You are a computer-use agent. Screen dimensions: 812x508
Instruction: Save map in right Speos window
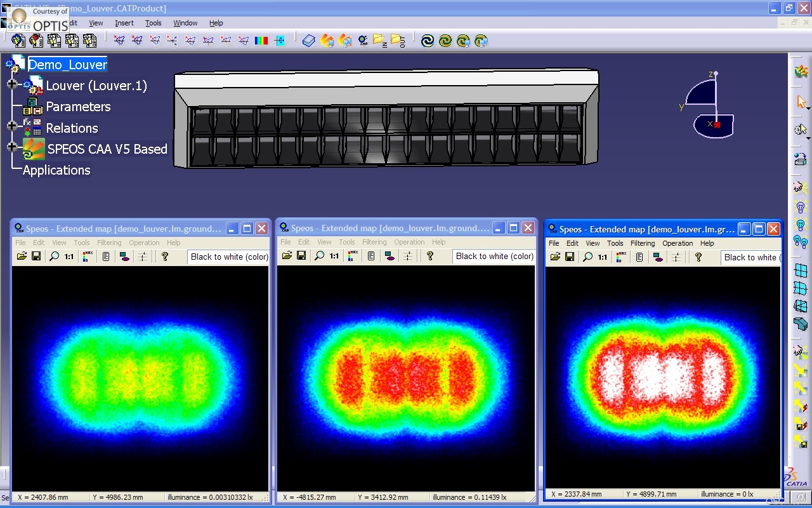(570, 257)
